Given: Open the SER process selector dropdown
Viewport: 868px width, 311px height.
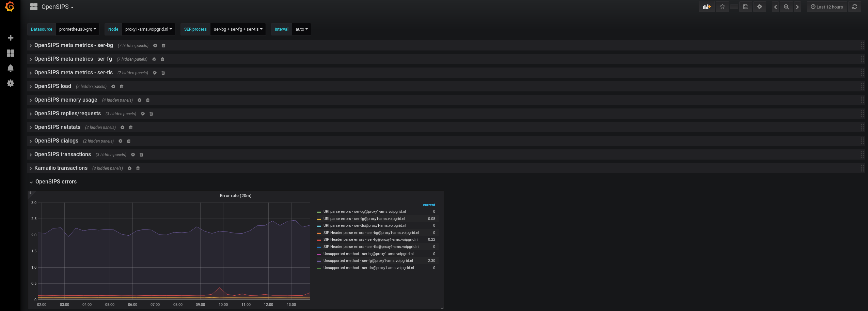Looking at the screenshot, I should click(x=238, y=29).
